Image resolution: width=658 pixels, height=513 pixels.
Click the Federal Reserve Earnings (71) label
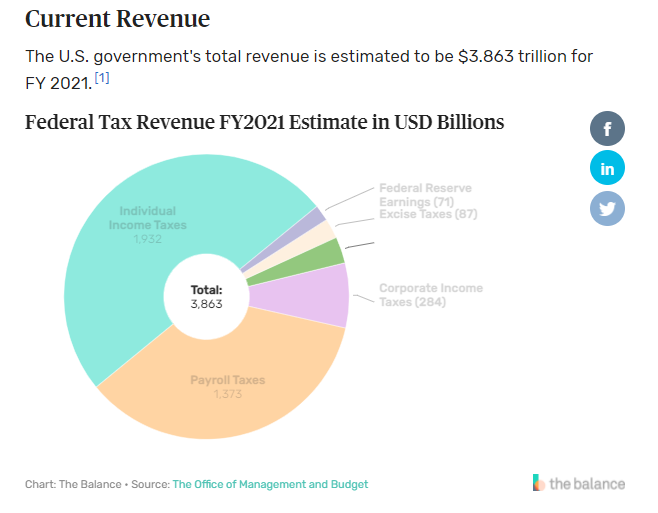click(425, 195)
